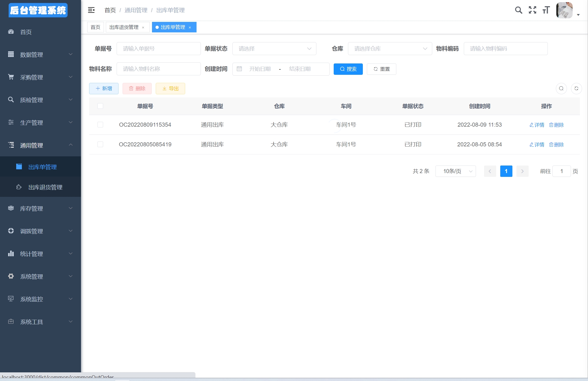Open 出库退货管理 in sidebar submenu
588x381 pixels.
tap(45, 187)
